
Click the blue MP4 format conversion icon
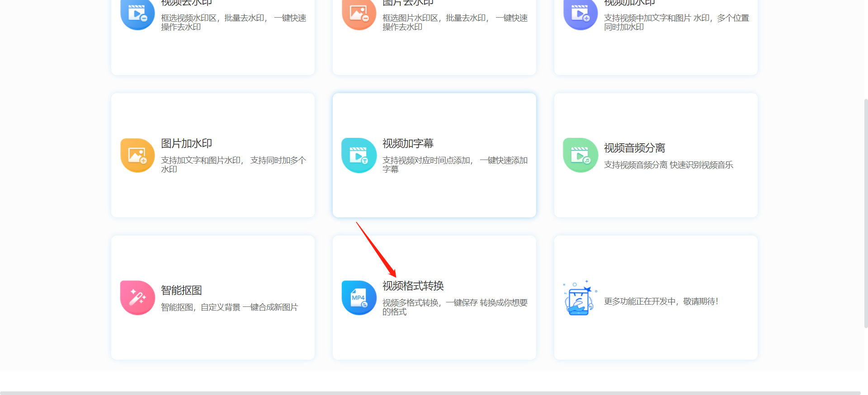(359, 298)
